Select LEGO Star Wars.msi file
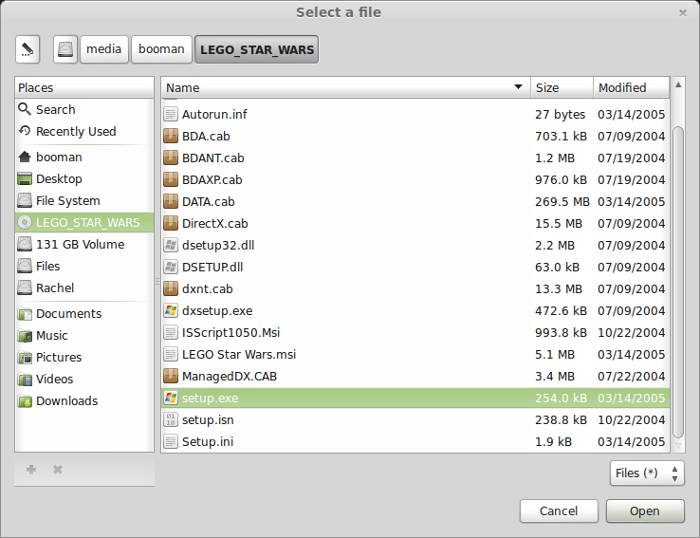The width and height of the screenshot is (700, 538). (415, 354)
